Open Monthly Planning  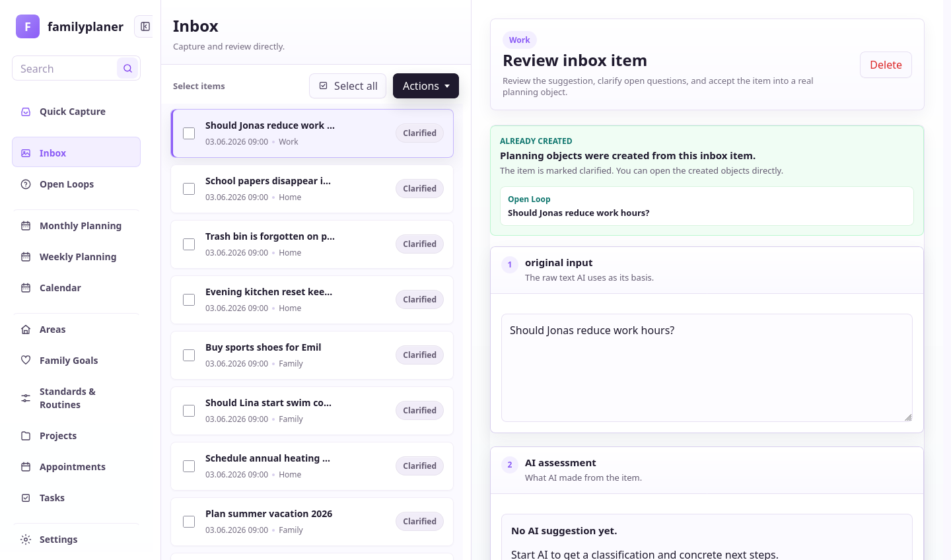point(76,226)
